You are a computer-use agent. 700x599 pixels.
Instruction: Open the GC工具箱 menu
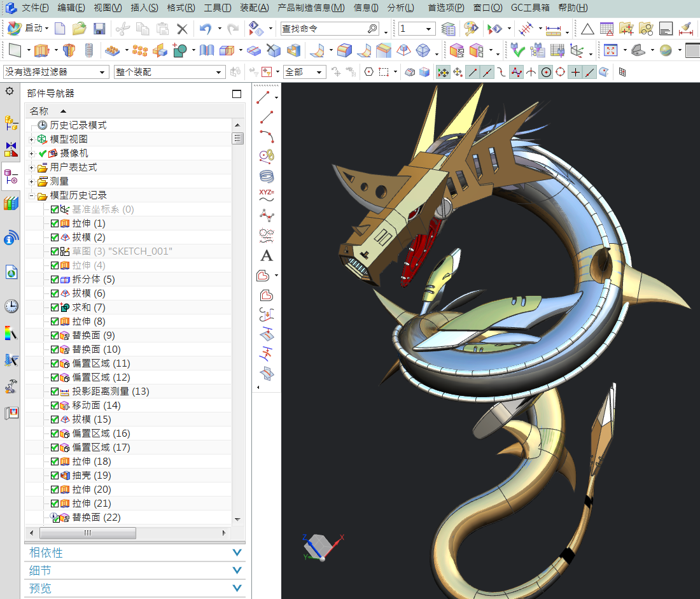click(x=530, y=8)
